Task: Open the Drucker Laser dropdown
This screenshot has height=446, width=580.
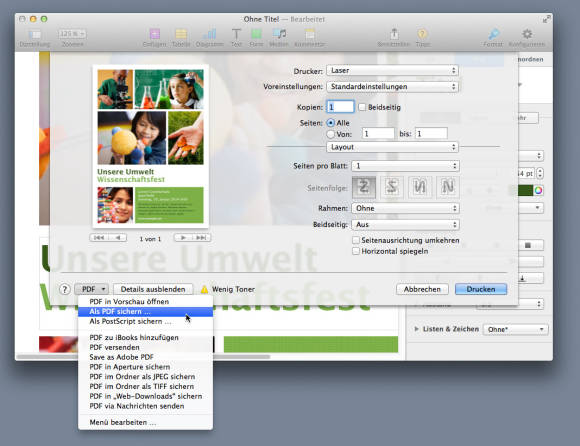Action: [x=392, y=70]
